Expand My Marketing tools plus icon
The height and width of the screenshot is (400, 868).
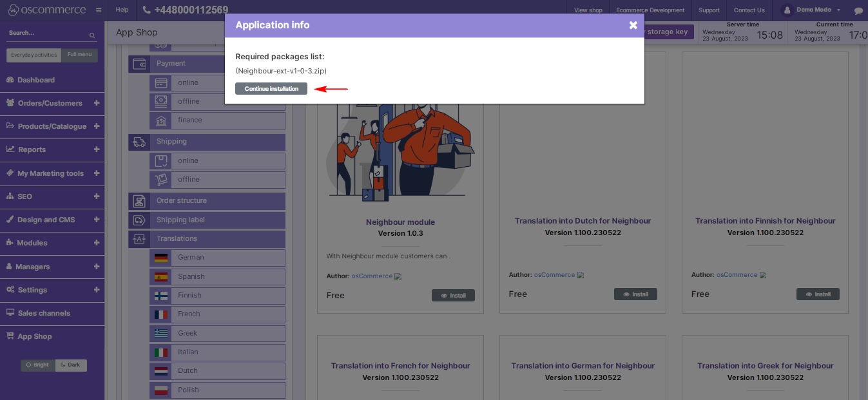97,173
